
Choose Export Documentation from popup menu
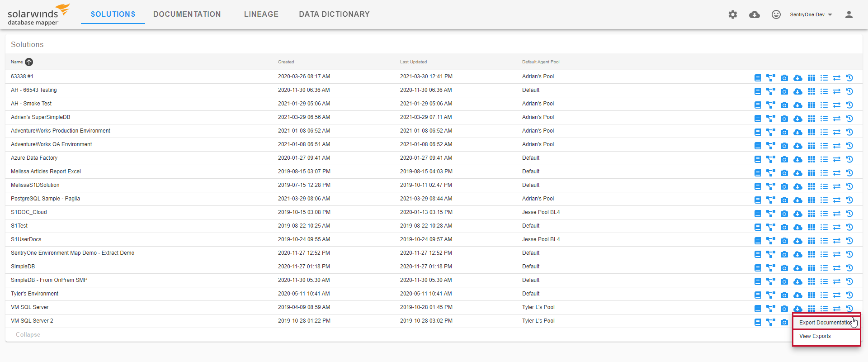(x=826, y=323)
